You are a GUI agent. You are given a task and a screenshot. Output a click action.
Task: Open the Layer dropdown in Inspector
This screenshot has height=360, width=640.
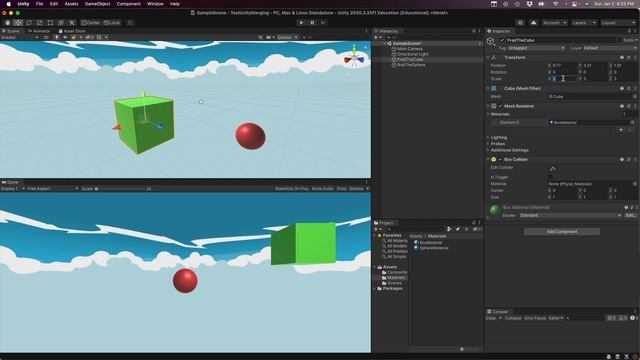coord(610,48)
